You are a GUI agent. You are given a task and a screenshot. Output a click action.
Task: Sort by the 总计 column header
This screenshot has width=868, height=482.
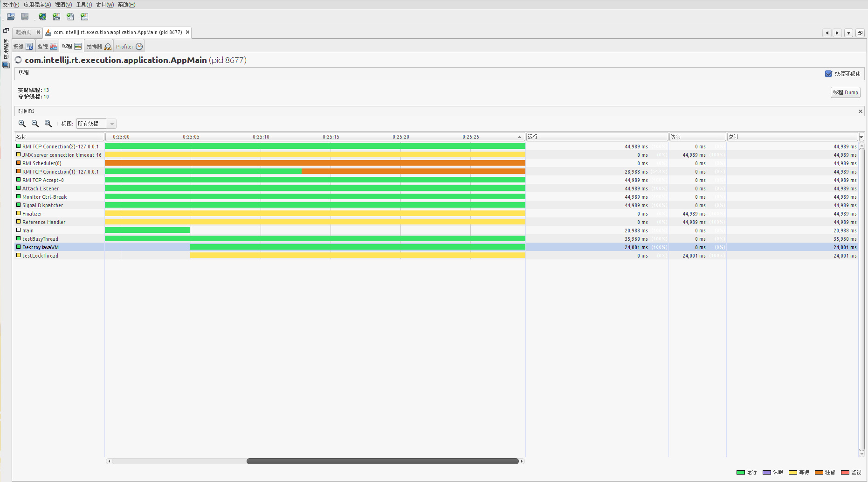(792, 137)
